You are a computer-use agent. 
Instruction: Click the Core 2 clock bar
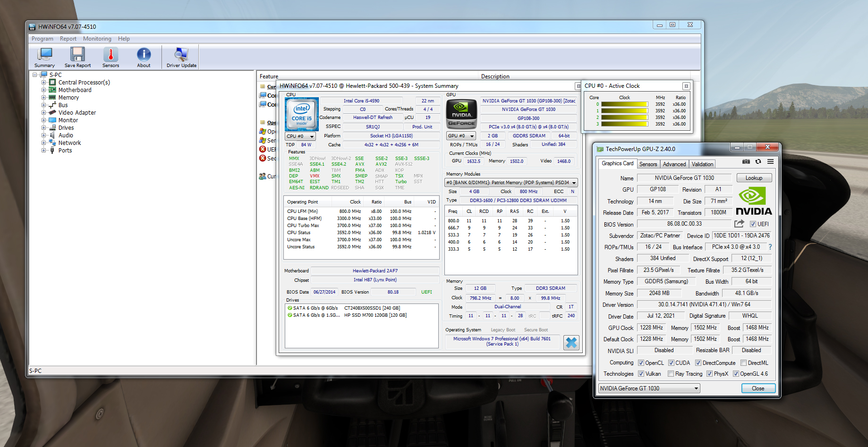624,118
